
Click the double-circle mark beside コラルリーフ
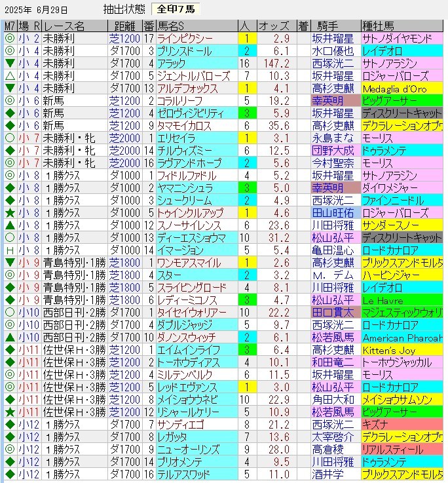[x=10, y=101]
